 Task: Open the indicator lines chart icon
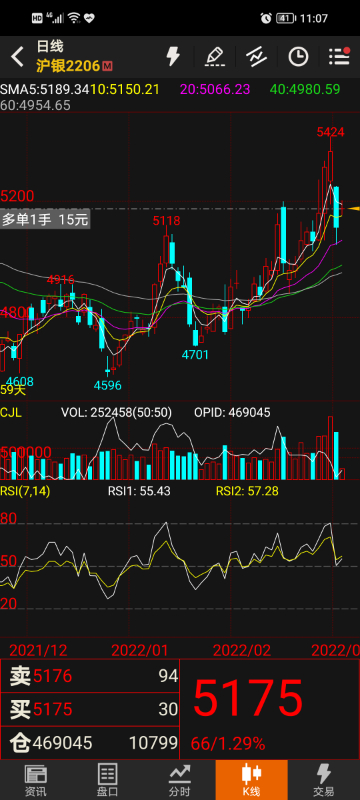(256, 56)
